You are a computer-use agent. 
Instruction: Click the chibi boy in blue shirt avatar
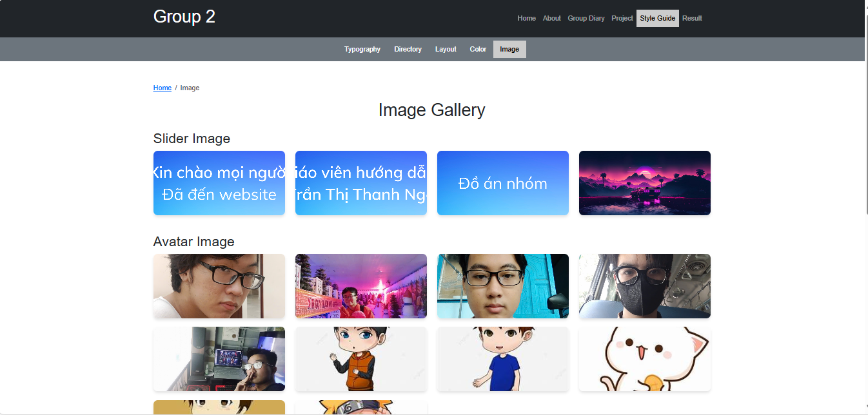502,359
